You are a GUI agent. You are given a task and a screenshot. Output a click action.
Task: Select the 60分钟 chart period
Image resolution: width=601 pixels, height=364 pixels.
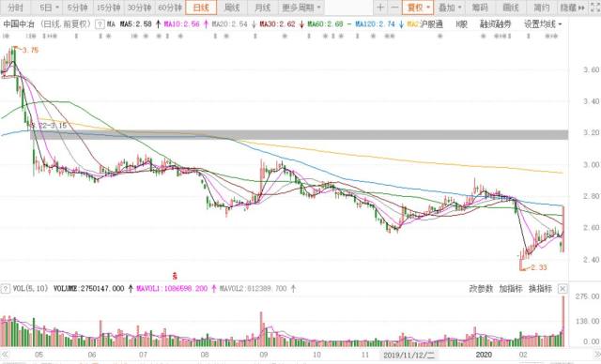170,8
